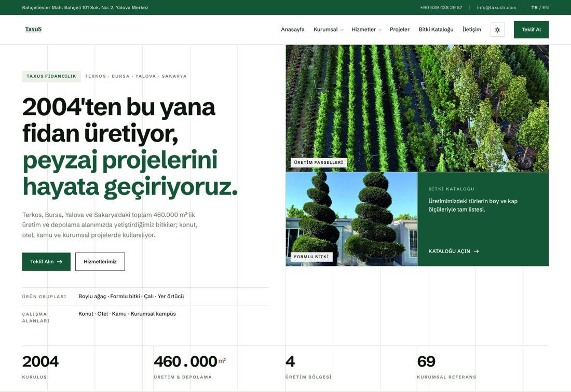Viewport: 571px width, 392px height.
Task: Click the 2004 Kuruluş statistic
Action: pyautogui.click(x=40, y=366)
